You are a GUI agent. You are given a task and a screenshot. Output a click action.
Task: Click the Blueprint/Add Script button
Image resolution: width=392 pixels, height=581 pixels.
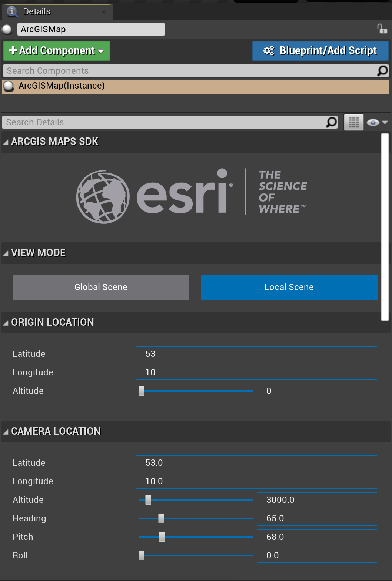[320, 51]
